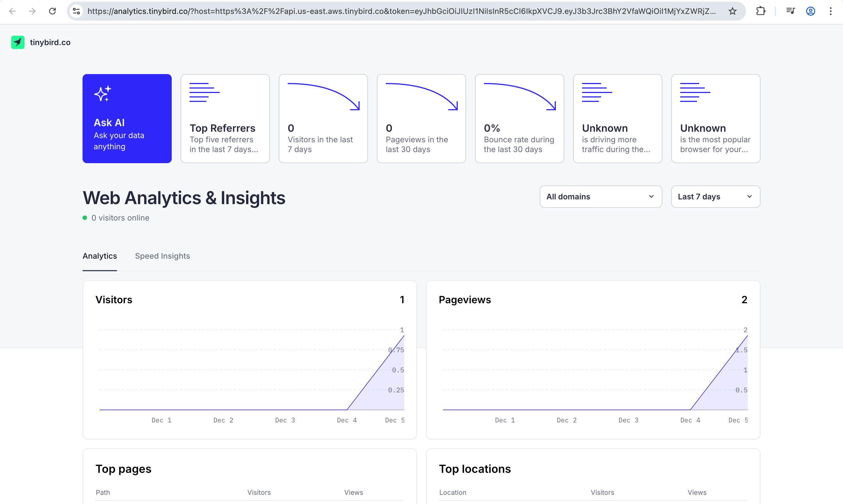Image resolution: width=843 pixels, height=504 pixels.
Task: Click the Tinybird green bird logo
Action: point(18,42)
